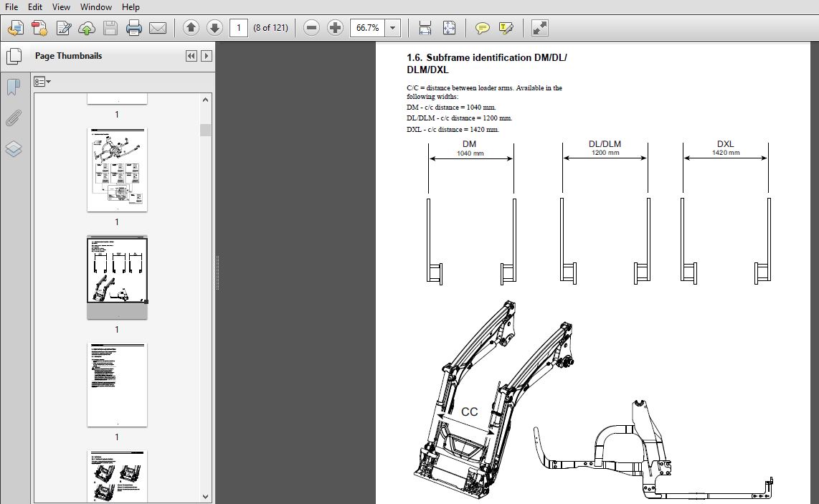This screenshot has width=819, height=504.
Task: Select the Page Thumbnails panel icon
Action: click(14, 57)
